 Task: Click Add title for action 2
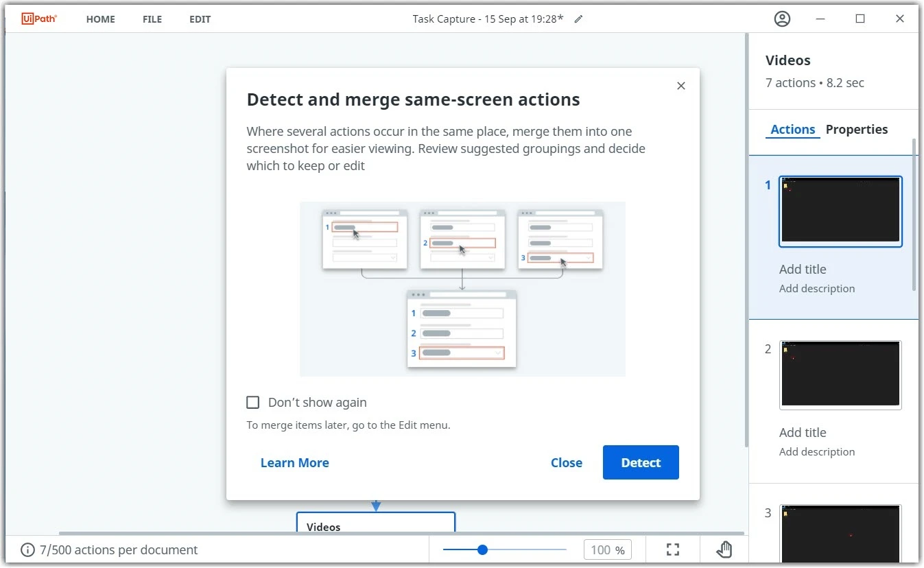tap(803, 432)
